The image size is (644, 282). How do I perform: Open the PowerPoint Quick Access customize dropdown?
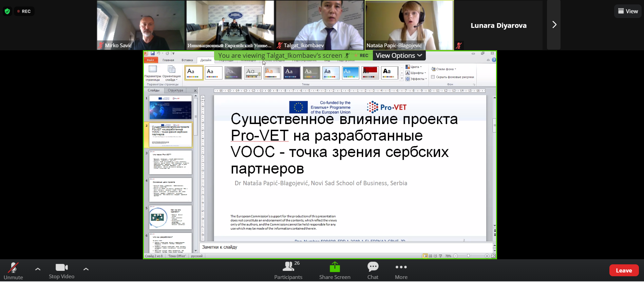click(x=173, y=53)
